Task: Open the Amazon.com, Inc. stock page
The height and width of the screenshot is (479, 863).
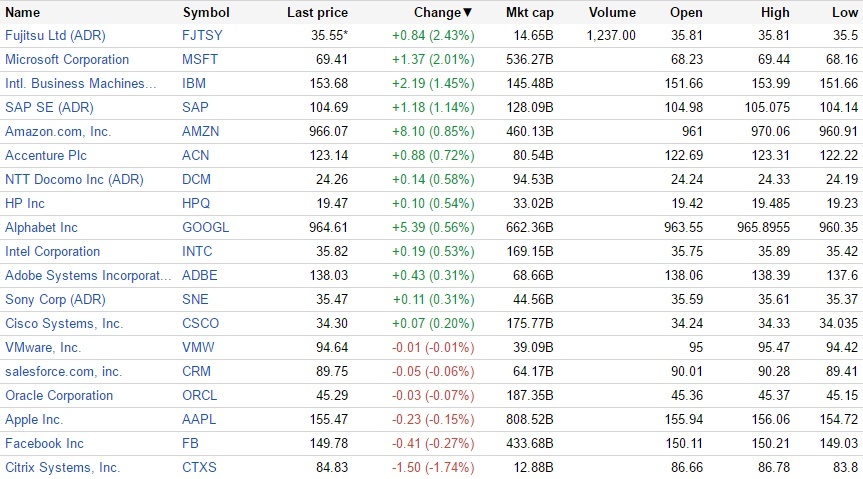Action: click(x=58, y=132)
